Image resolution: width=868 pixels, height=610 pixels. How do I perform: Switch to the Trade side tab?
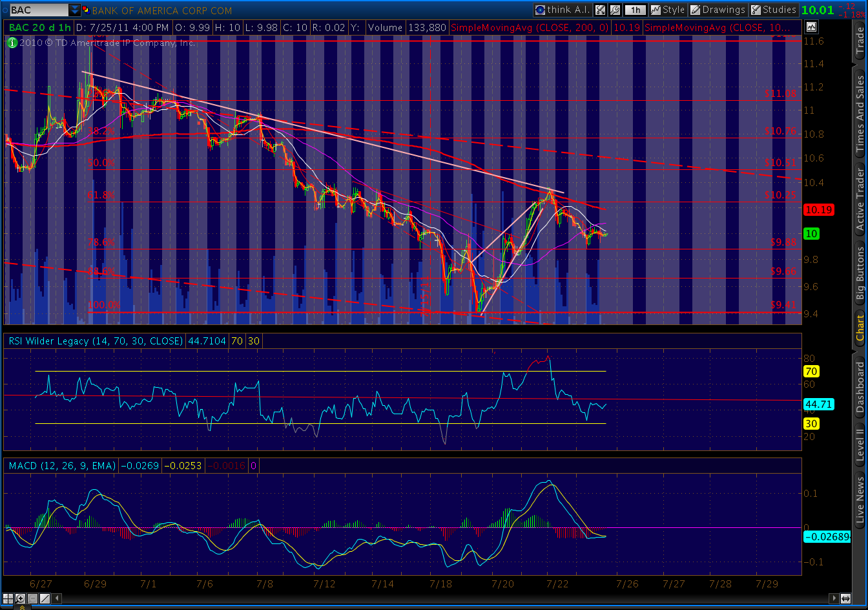tap(860, 42)
